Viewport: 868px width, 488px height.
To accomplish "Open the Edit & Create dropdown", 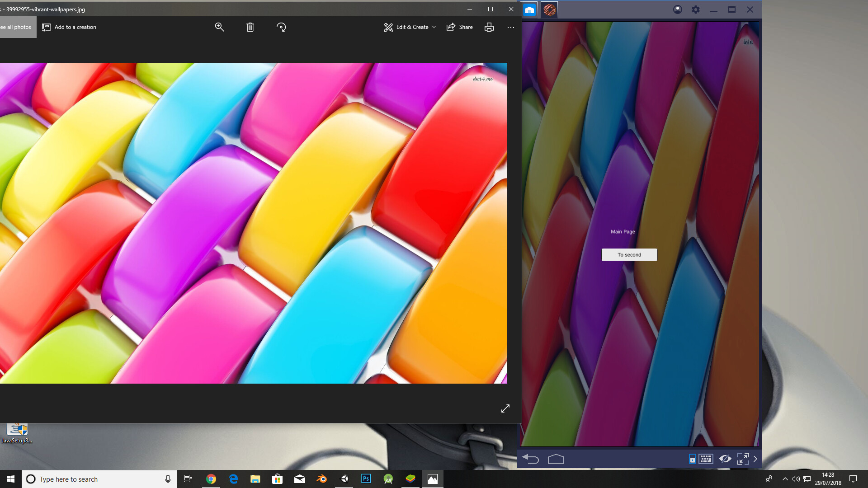I will pyautogui.click(x=409, y=27).
